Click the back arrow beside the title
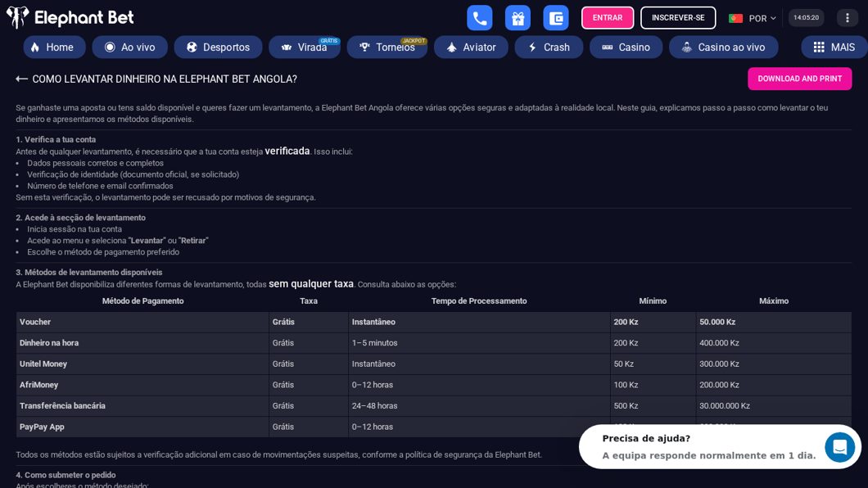This screenshot has width=868, height=488. click(21, 79)
